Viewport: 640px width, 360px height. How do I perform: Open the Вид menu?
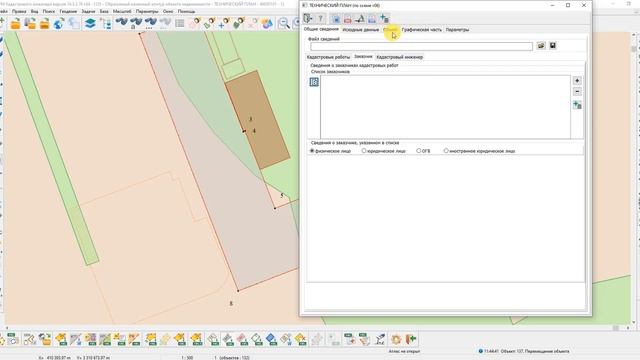click(34, 11)
